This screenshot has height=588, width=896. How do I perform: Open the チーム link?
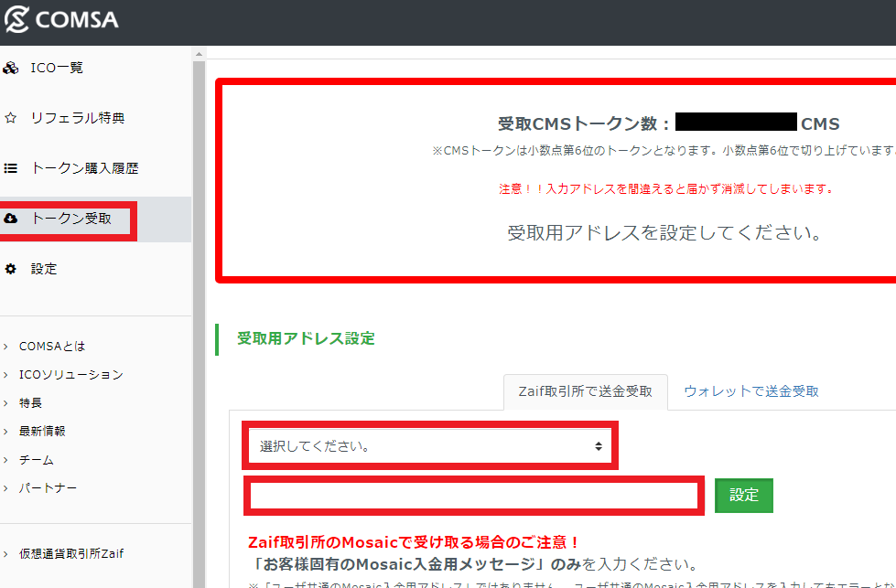pos(36,460)
